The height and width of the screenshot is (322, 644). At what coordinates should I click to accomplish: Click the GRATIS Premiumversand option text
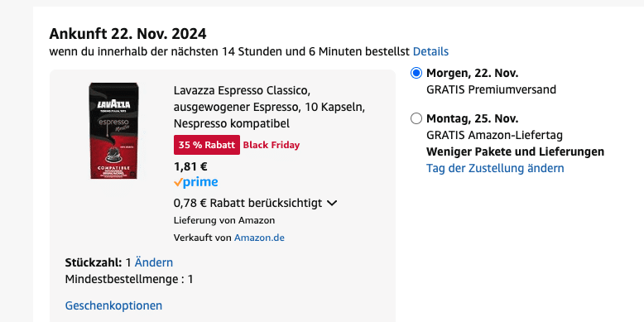[491, 89]
